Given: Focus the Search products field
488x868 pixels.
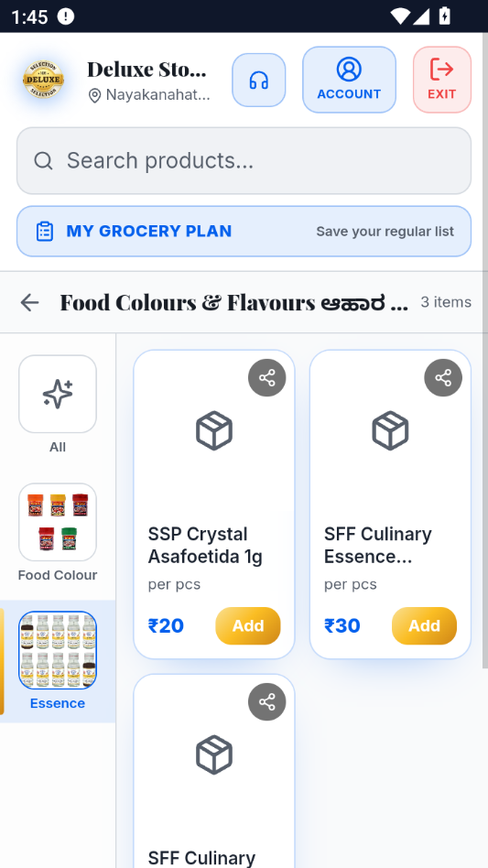Looking at the screenshot, I should click(244, 161).
